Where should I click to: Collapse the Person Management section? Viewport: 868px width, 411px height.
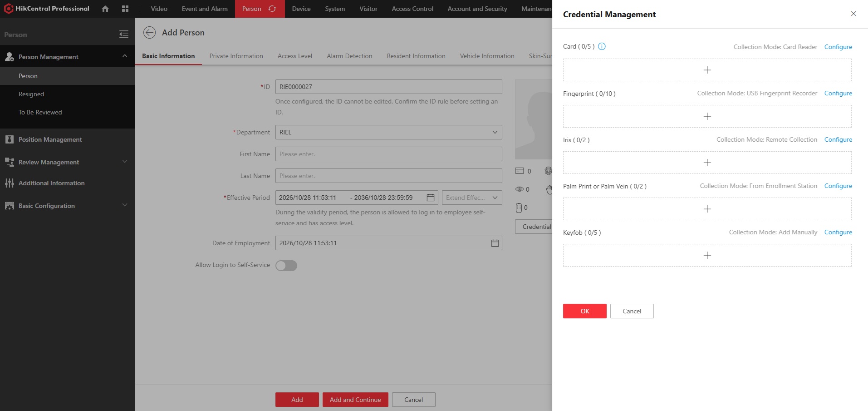(x=125, y=56)
